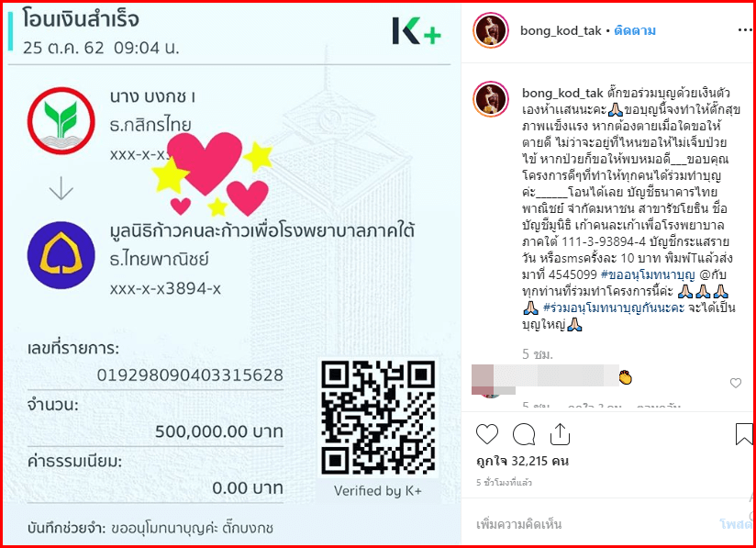756x548 pixels.
Task: Open the bong_kod_tak username in the caption
Action: (x=562, y=93)
